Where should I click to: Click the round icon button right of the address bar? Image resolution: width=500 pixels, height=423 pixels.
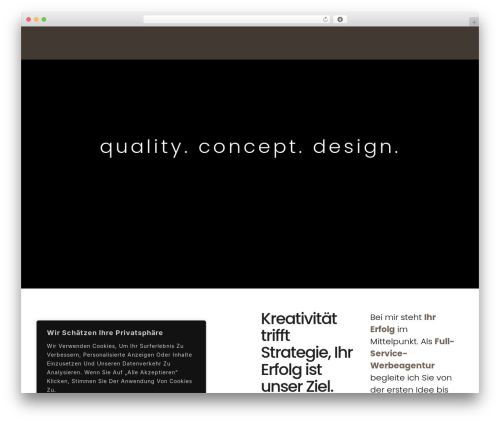pyautogui.click(x=340, y=19)
